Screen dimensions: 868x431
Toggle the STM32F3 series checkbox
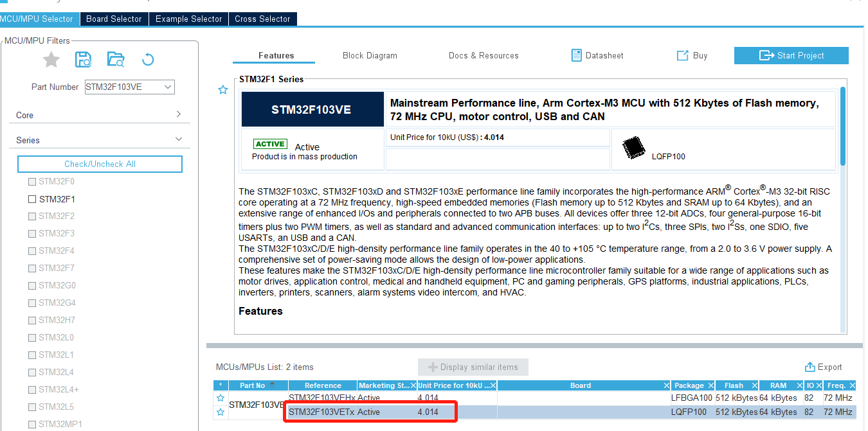click(x=32, y=234)
